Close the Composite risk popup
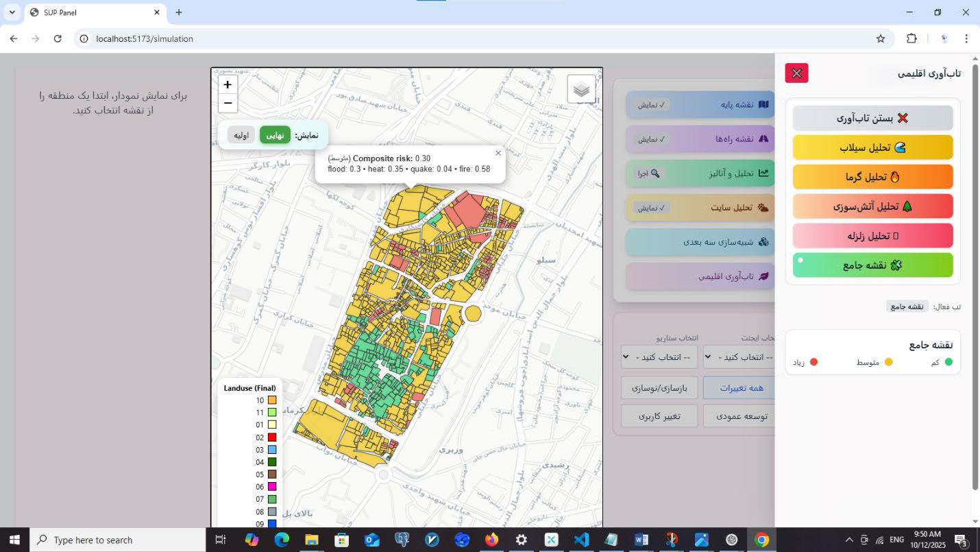Image resolution: width=980 pixels, height=552 pixels. tap(498, 153)
